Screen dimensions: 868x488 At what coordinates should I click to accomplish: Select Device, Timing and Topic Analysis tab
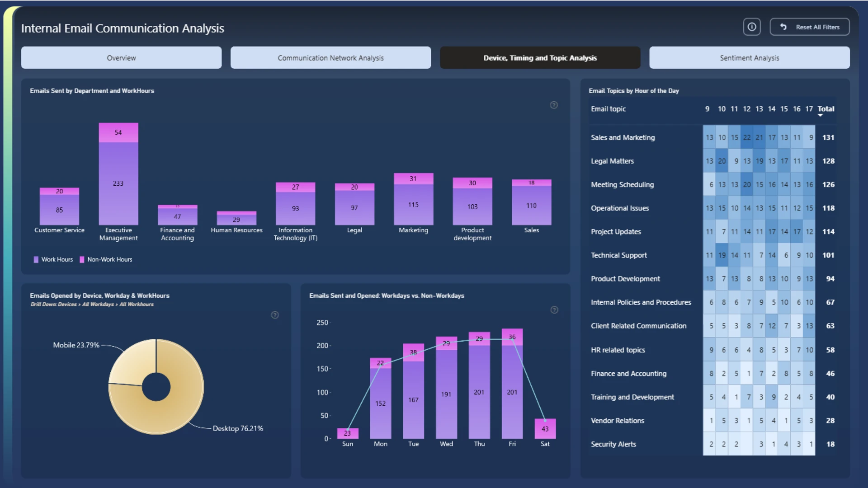[540, 58]
